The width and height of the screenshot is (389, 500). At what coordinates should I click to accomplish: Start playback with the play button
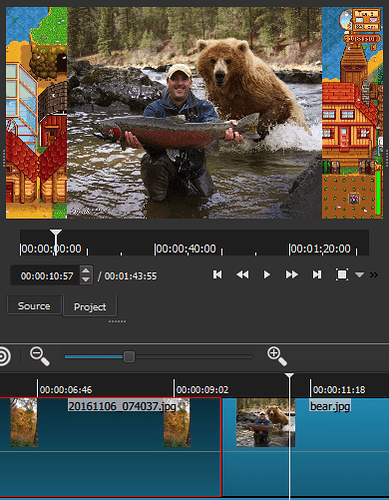[267, 275]
